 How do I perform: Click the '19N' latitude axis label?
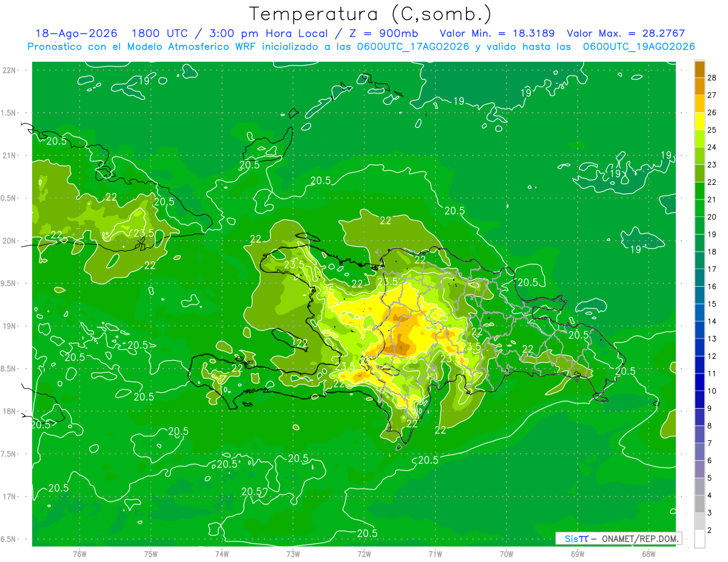[x=9, y=326]
